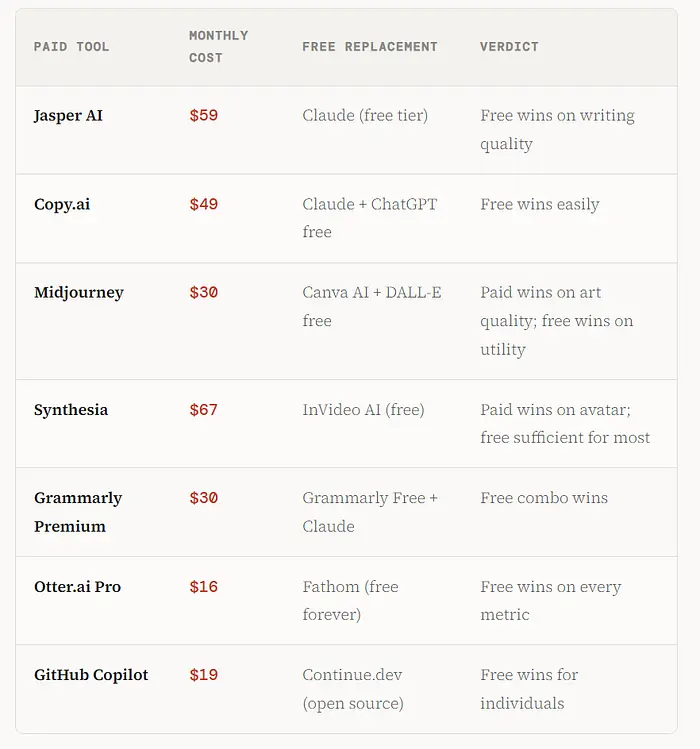
Task: Select Grammarly Premium in the first column
Action: [78, 512]
